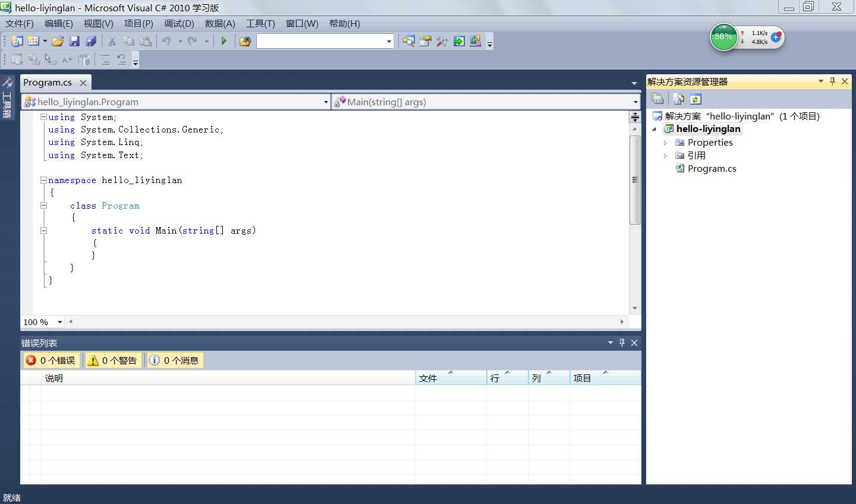Click Show All Files icon in Solution Explorer
Image resolution: width=856 pixels, height=504 pixels.
(x=678, y=99)
